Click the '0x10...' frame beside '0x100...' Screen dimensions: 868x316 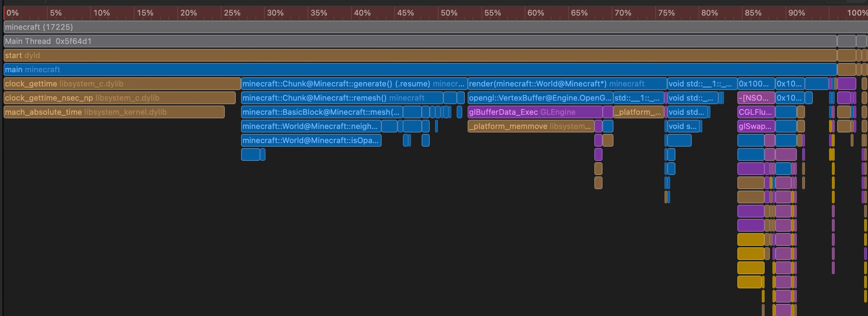[790, 84]
